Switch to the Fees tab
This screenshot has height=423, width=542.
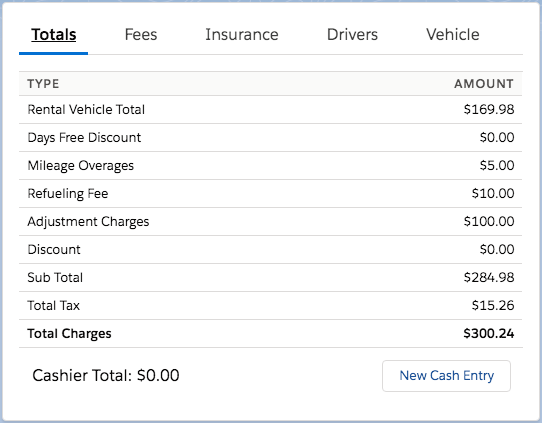pyautogui.click(x=141, y=35)
